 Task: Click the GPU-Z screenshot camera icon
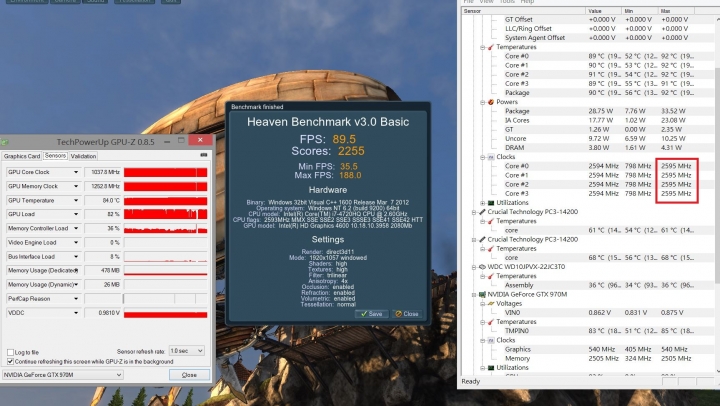(x=204, y=155)
